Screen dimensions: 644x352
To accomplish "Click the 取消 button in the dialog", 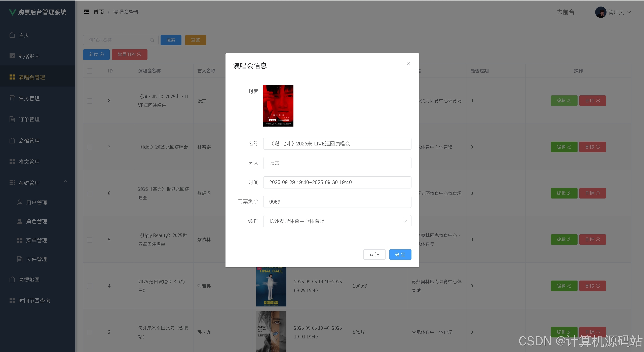I will click(374, 254).
